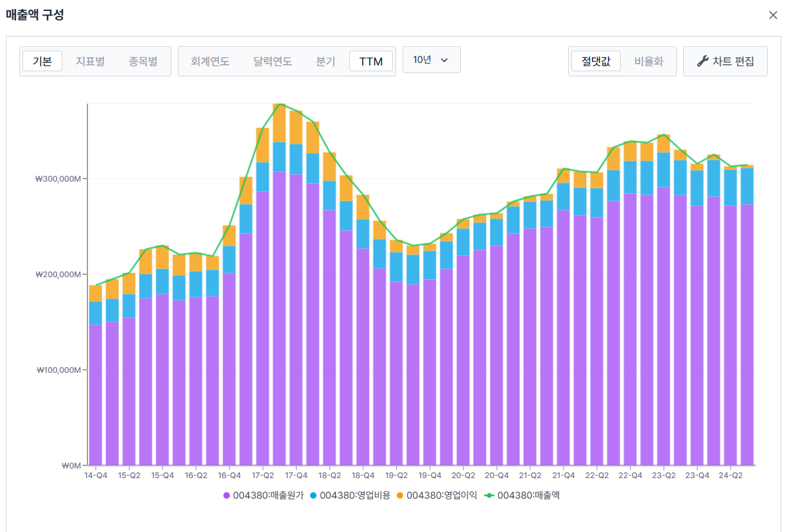Toggle purple 매출원가 legend marker
This screenshot has width=789, height=532.
click(227, 495)
